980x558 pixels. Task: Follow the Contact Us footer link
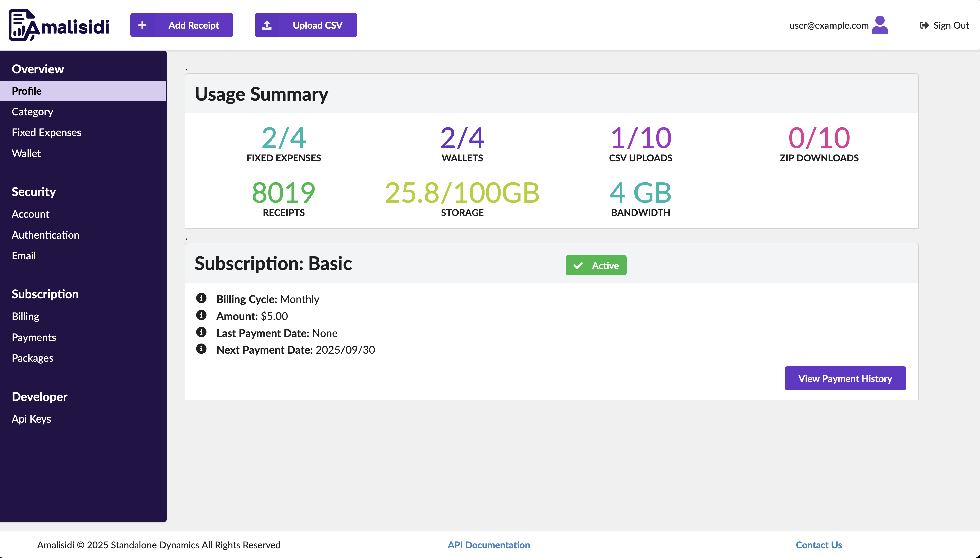pos(818,545)
